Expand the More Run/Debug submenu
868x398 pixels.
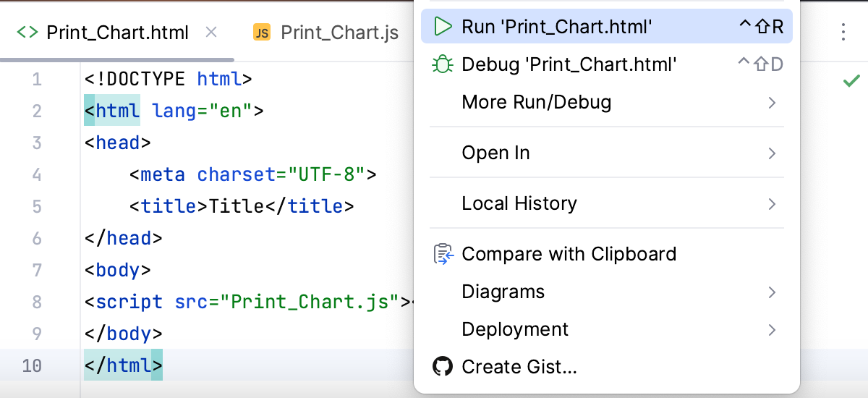point(772,103)
